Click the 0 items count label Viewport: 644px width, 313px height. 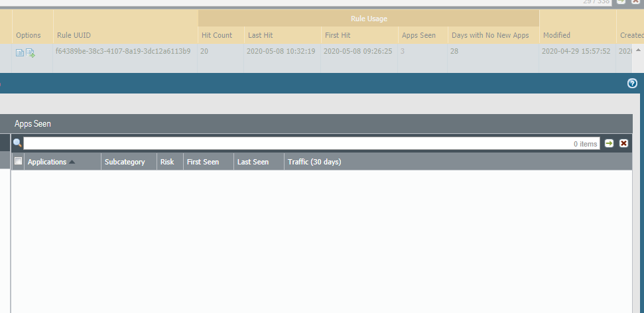(x=585, y=144)
